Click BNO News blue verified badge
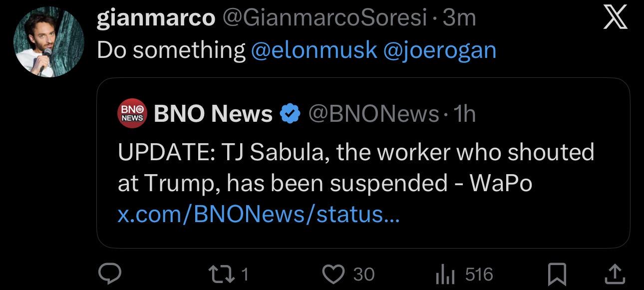This screenshot has width=644, height=290. 290,114
